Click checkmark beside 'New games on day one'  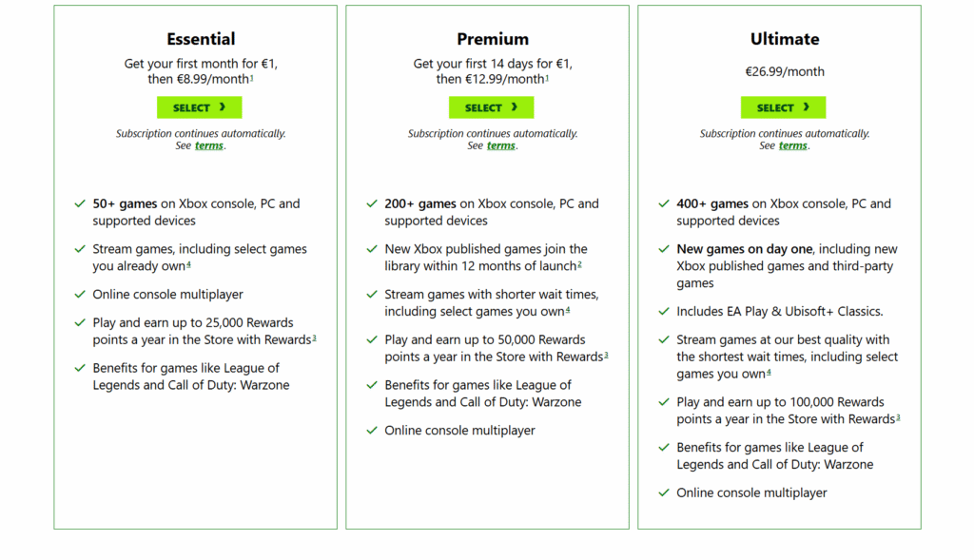[x=664, y=249]
